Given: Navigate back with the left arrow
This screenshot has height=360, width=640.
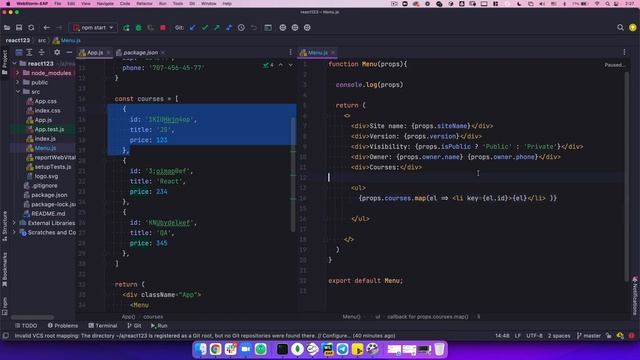Looking at the screenshot, I should [x=47, y=28].
